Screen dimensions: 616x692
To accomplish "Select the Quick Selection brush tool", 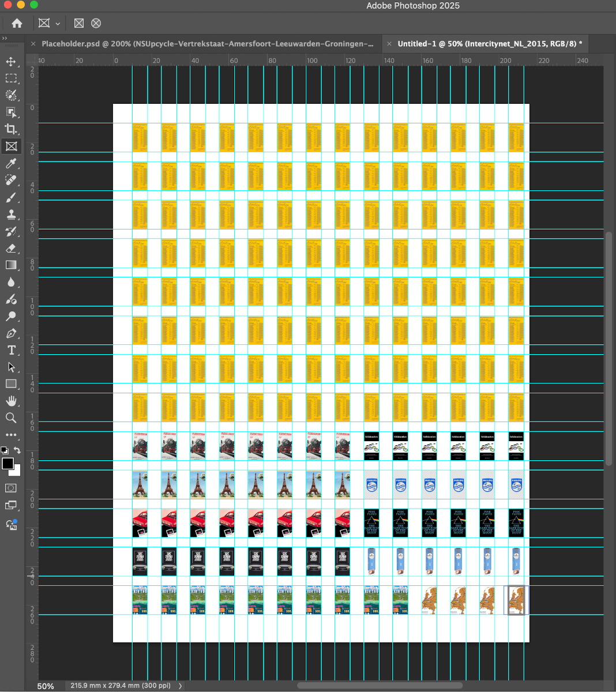I will [x=11, y=95].
